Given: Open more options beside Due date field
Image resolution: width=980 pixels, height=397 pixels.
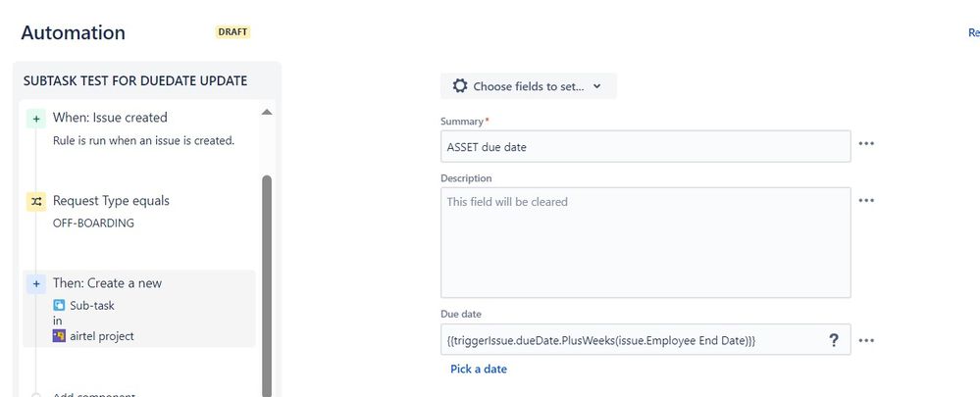Looking at the screenshot, I should point(866,340).
